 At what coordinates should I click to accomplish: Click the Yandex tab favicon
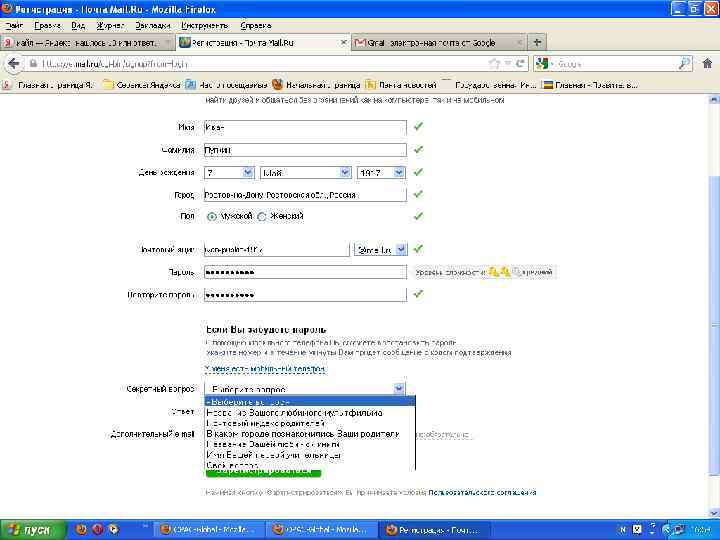pos(7,43)
